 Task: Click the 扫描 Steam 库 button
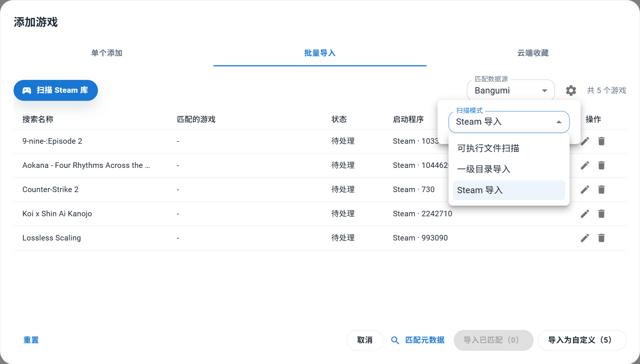(x=56, y=90)
